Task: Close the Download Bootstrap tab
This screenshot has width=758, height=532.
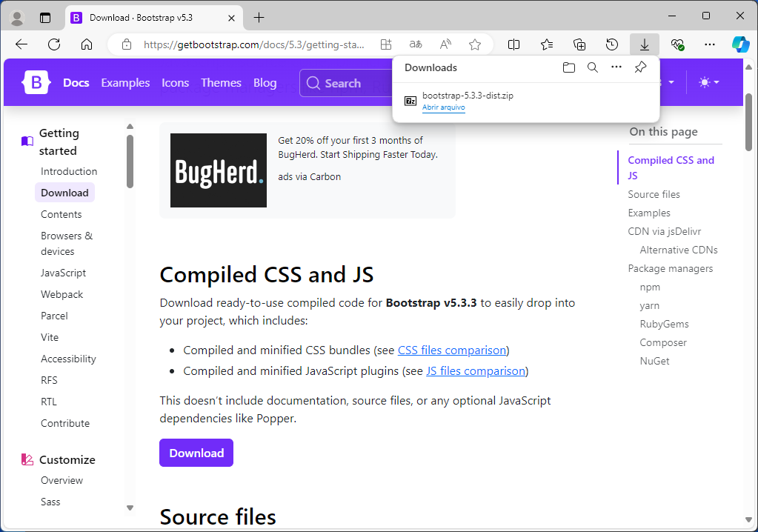Action: [x=232, y=18]
